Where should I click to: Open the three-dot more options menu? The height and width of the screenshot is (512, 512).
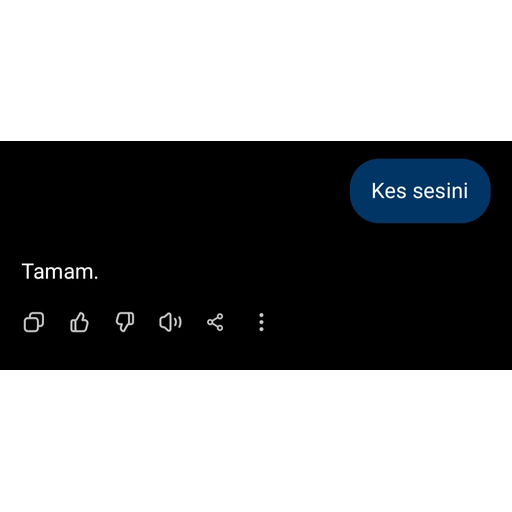point(261,322)
